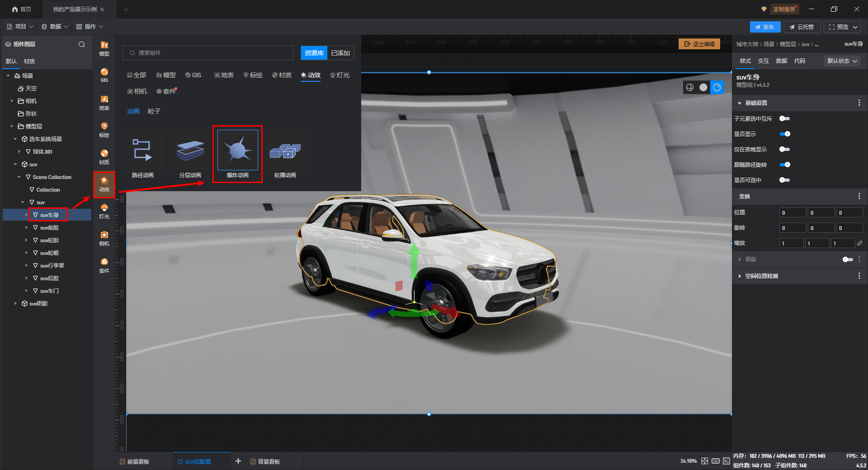
Task: Toggle the 面板 switch
Action: (x=848, y=259)
